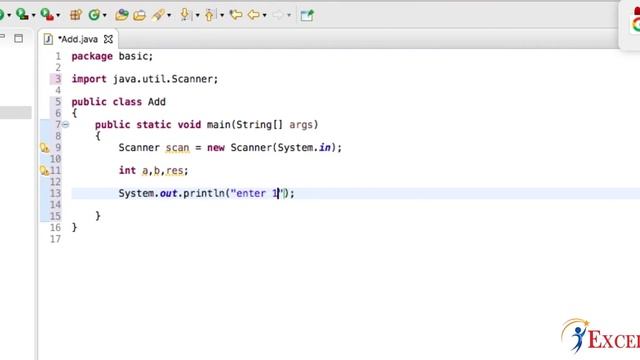
Task: Click line number 3 in the gutter
Action: click(x=58, y=79)
